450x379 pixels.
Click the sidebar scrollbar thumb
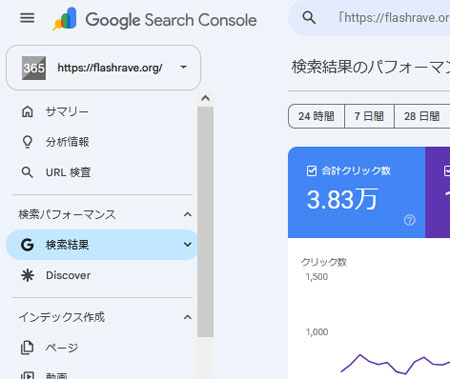pyautogui.click(x=205, y=222)
